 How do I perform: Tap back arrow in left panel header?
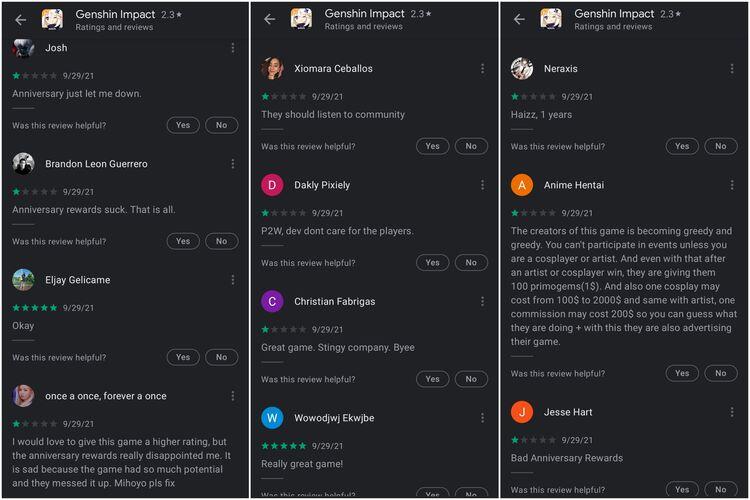pos(19,20)
